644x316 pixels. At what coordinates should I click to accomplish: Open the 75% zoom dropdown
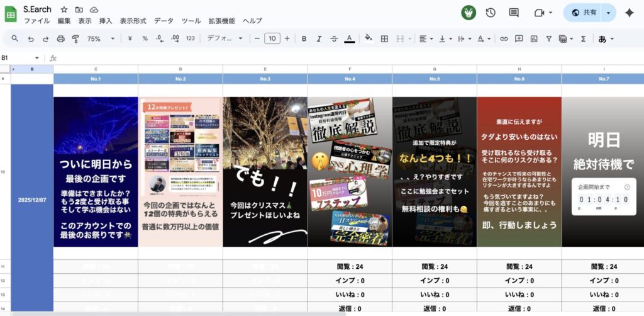tap(101, 38)
